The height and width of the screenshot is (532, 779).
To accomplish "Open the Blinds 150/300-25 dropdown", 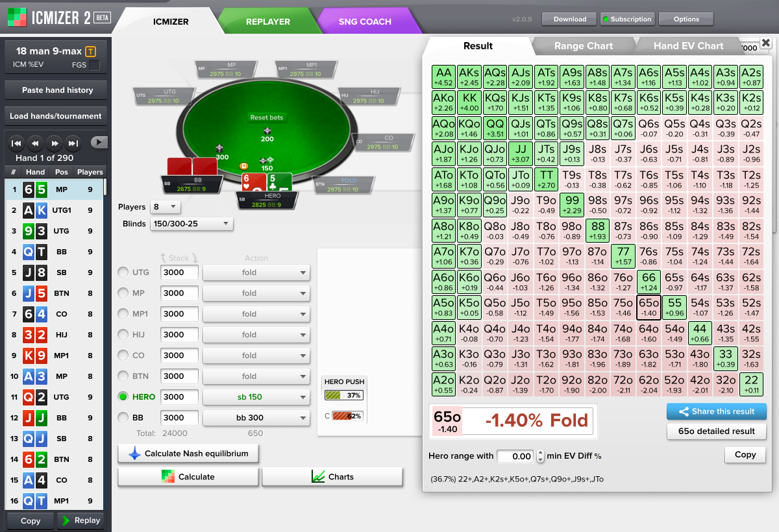I will (x=191, y=224).
